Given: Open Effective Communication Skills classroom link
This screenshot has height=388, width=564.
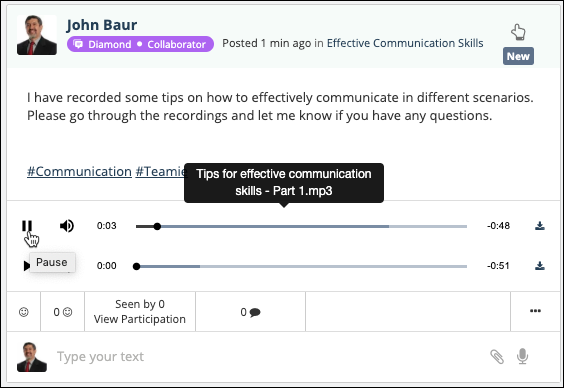Looking at the screenshot, I should (405, 43).
